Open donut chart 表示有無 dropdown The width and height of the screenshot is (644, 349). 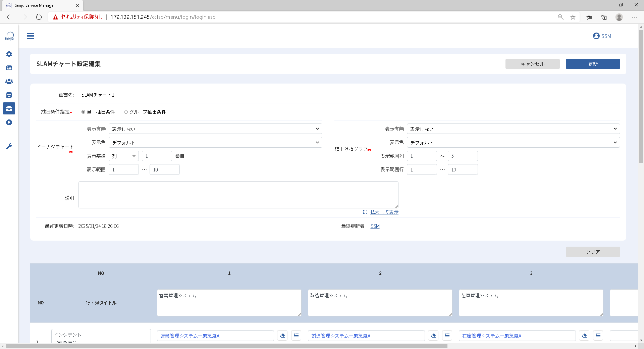[215, 129]
